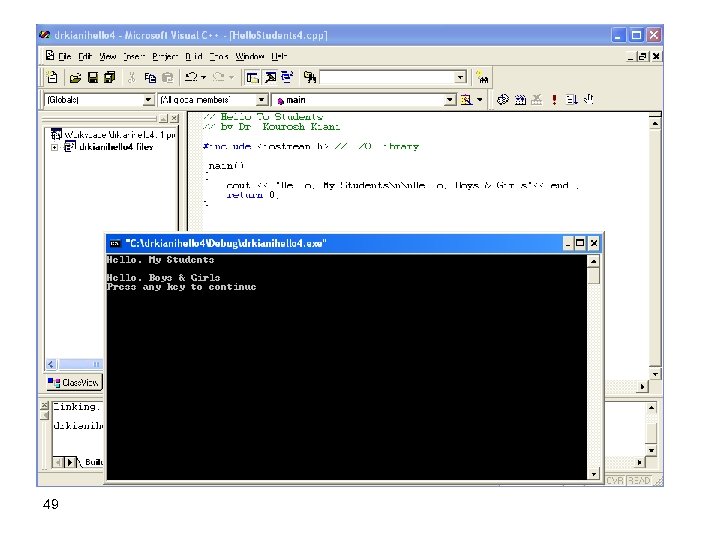
Task: Click 'Press any key to continue' console text
Action: tap(181, 287)
